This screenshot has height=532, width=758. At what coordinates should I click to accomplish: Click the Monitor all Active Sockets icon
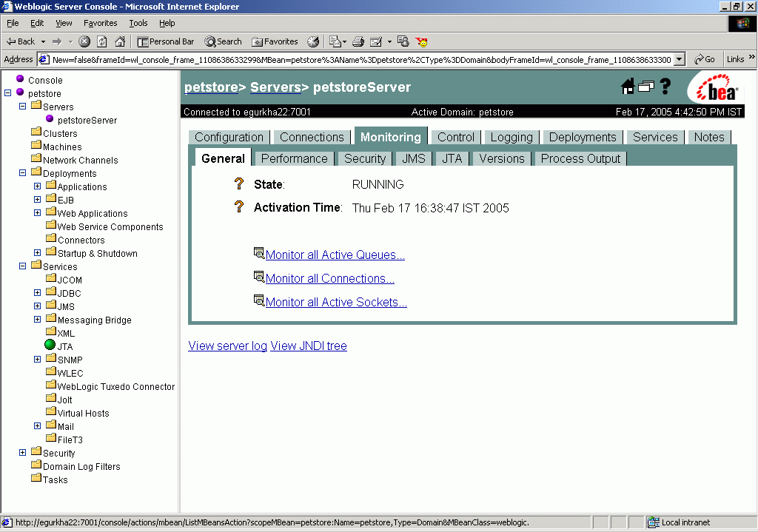tap(259, 300)
